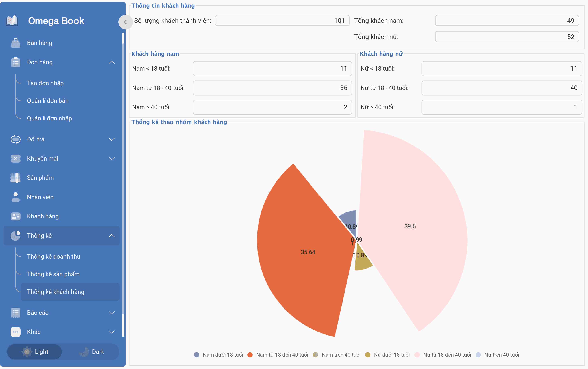Click the Khác three-dots icon
This screenshot has height=369, width=588.
point(16,332)
